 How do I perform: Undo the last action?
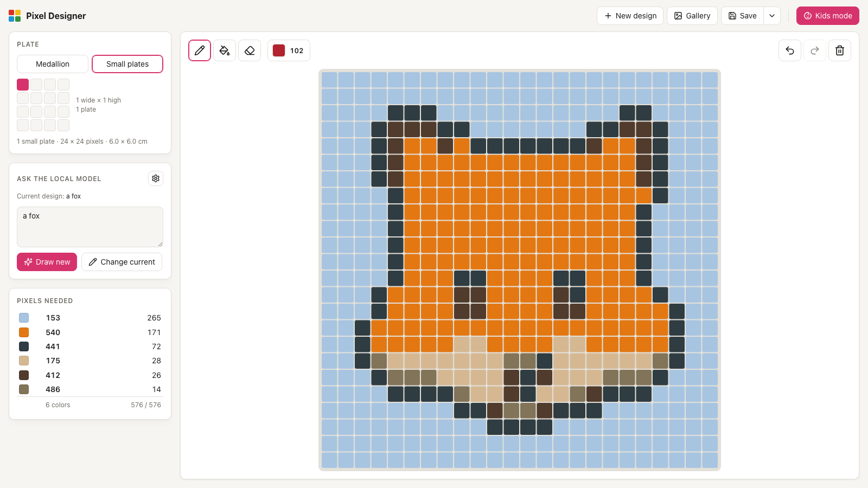click(790, 50)
